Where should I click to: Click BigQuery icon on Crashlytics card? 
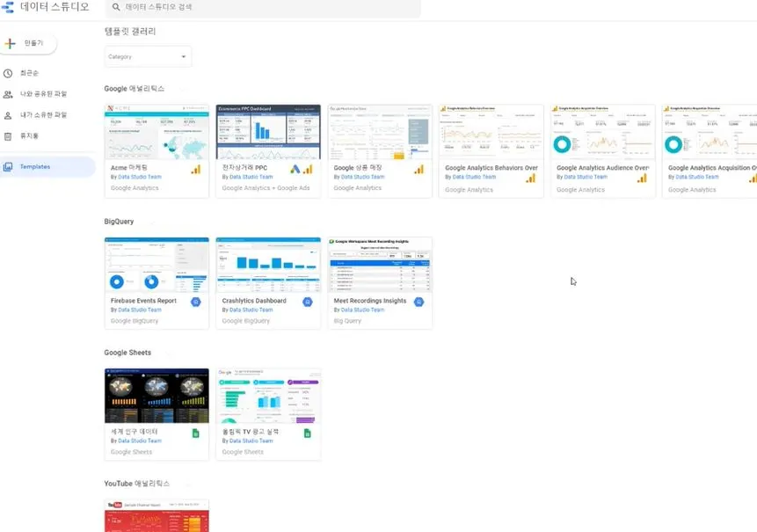pos(308,302)
